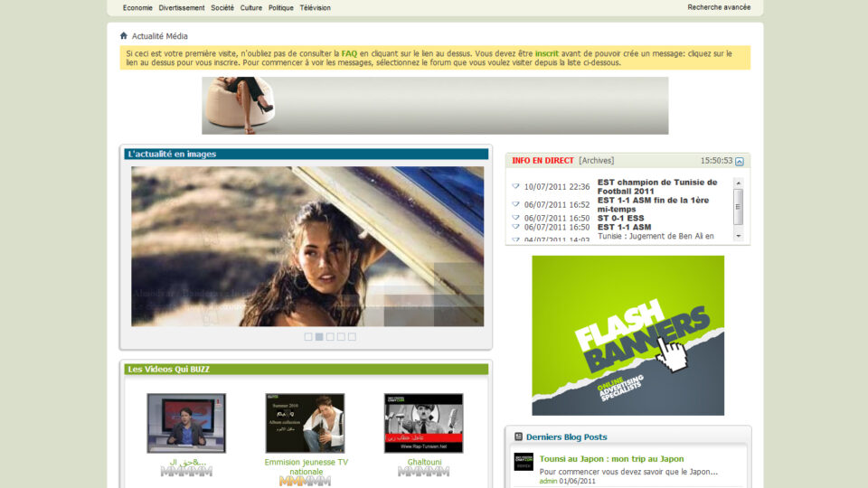Image resolution: width=868 pixels, height=488 pixels.
Task: Select the fifth slideshow indicator square
Action: pyautogui.click(x=352, y=336)
